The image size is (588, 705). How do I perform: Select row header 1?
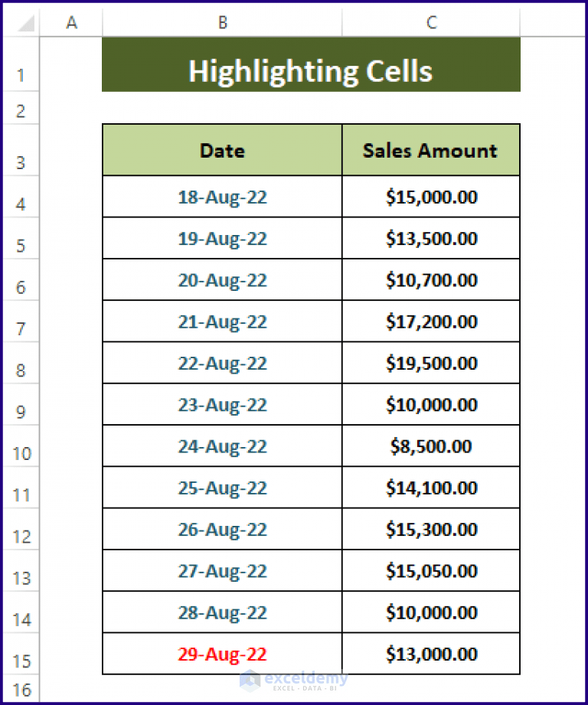(x=21, y=74)
